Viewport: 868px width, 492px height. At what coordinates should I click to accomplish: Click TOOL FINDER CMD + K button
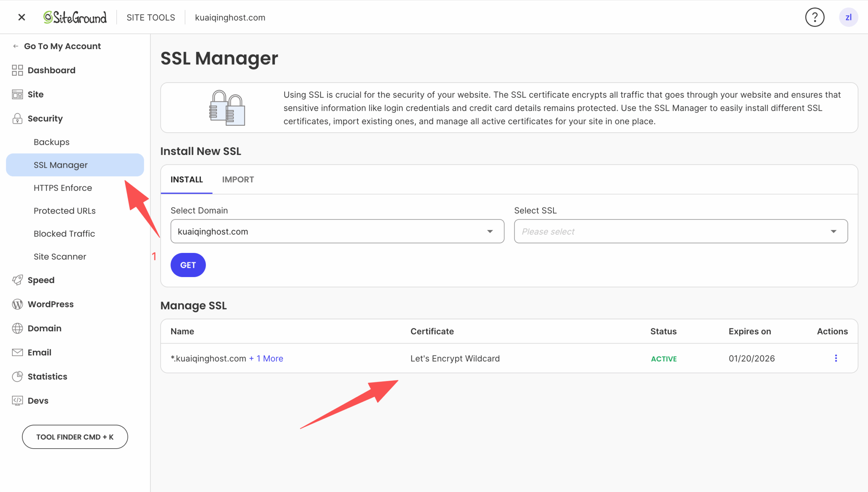coord(75,437)
